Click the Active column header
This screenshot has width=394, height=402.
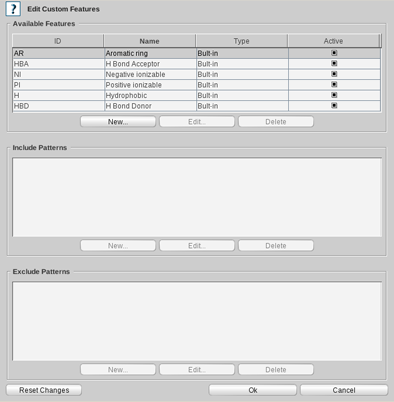pyautogui.click(x=334, y=41)
